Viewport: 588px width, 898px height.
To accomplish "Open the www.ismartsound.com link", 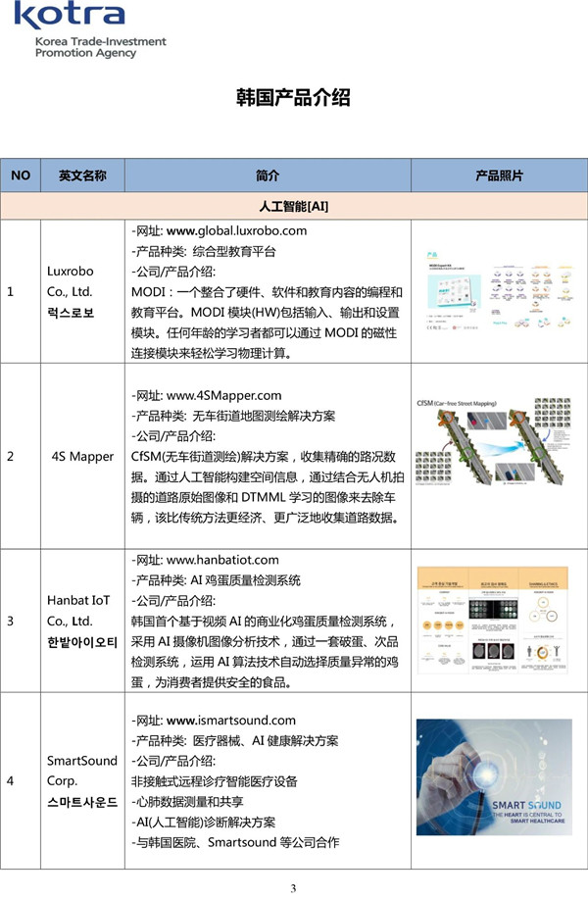I will [230, 720].
